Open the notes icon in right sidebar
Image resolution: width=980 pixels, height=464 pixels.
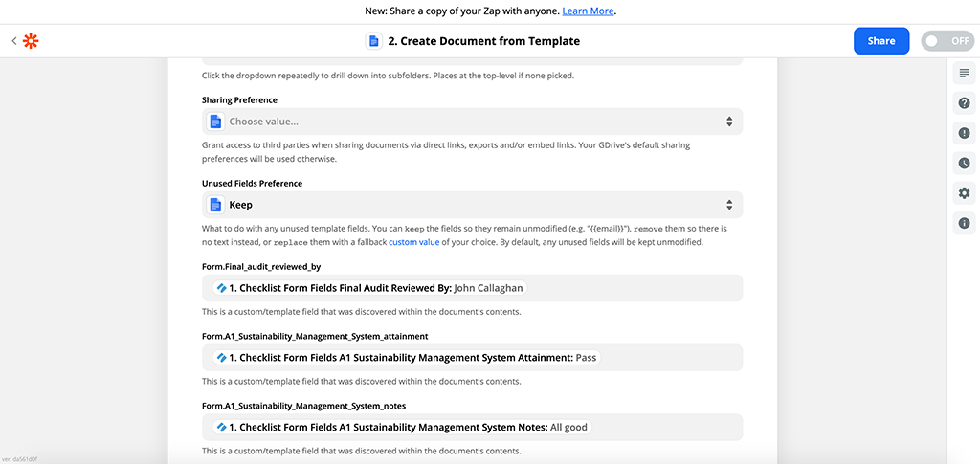964,74
